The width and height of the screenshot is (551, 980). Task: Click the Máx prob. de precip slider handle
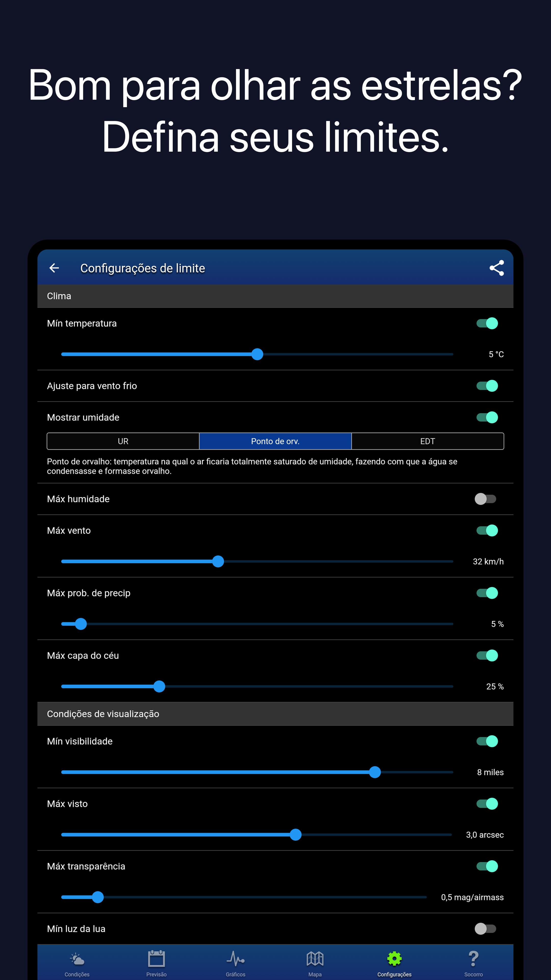pyautogui.click(x=81, y=624)
